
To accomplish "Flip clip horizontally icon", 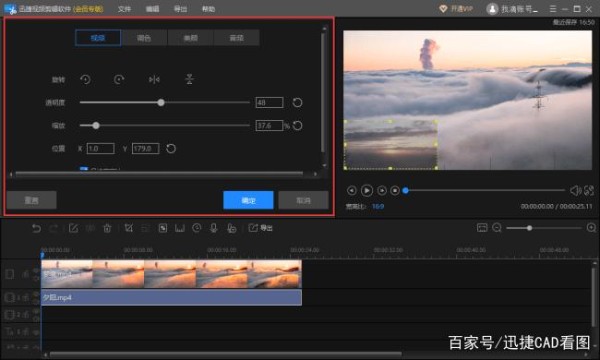I will [154, 80].
